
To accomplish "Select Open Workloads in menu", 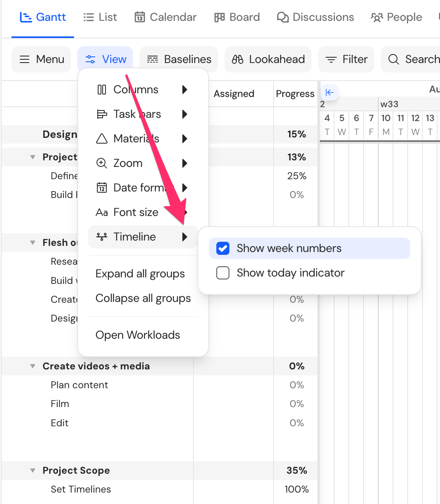I will point(138,335).
